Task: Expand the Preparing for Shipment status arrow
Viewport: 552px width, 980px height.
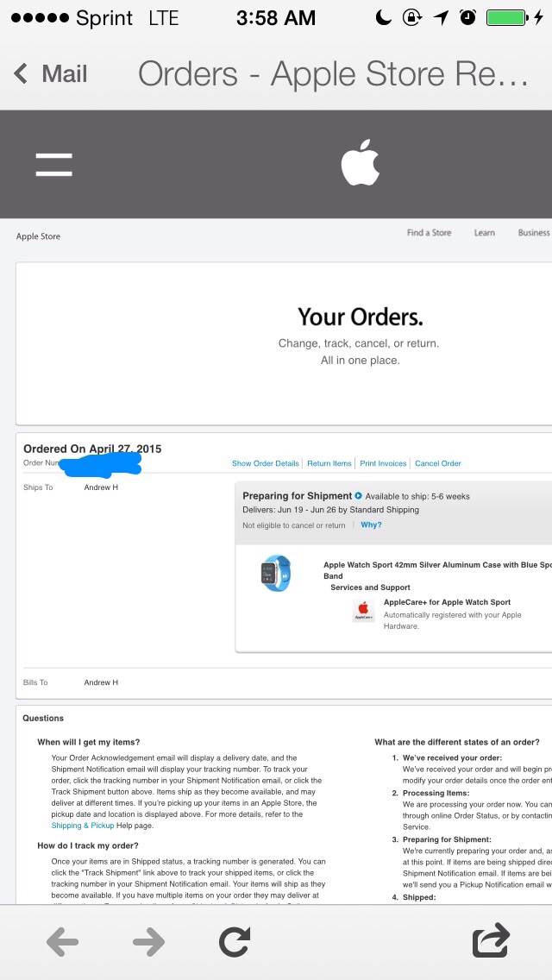Action: [x=358, y=496]
